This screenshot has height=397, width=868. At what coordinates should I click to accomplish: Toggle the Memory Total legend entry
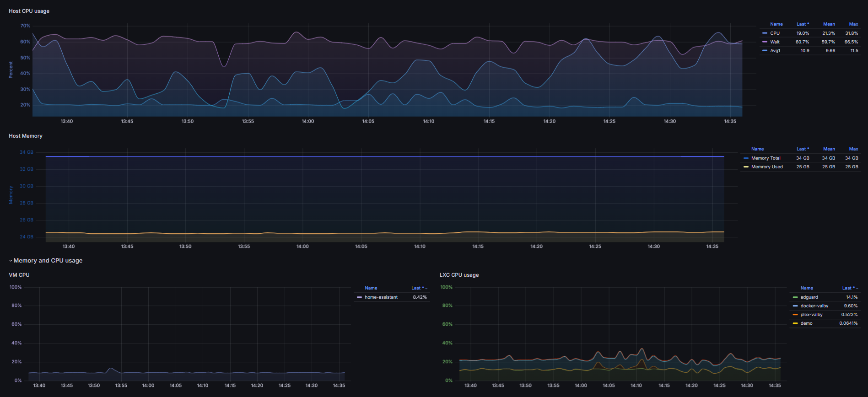(766, 158)
